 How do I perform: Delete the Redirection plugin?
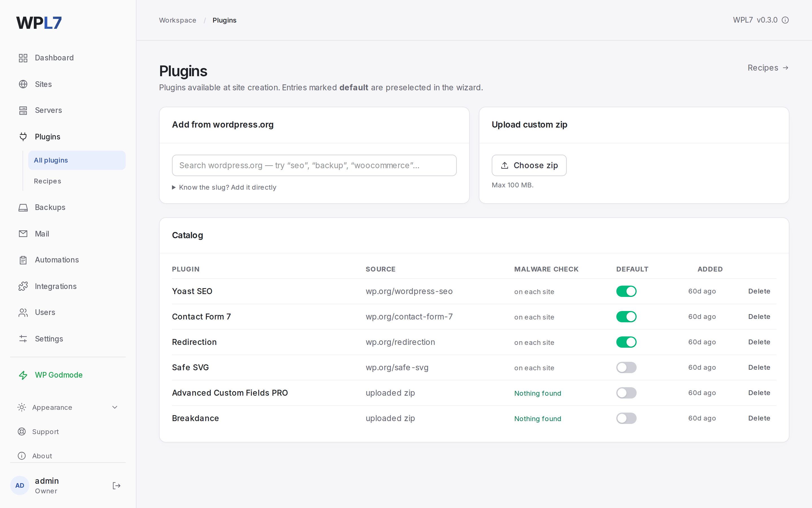click(x=759, y=342)
